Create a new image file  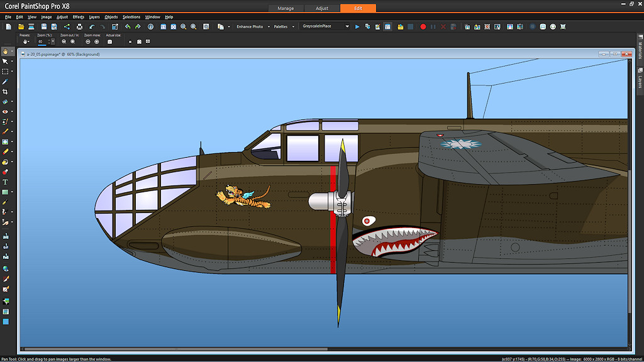[x=9, y=26]
